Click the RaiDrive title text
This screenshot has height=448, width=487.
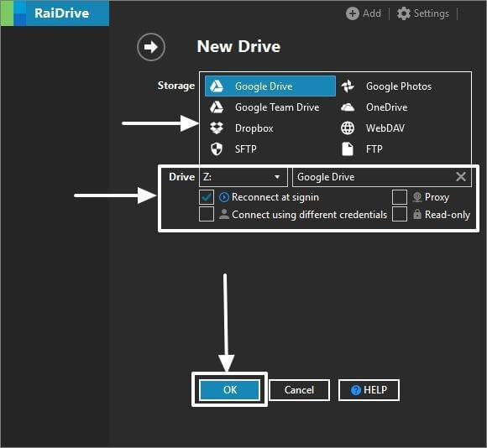coord(62,13)
